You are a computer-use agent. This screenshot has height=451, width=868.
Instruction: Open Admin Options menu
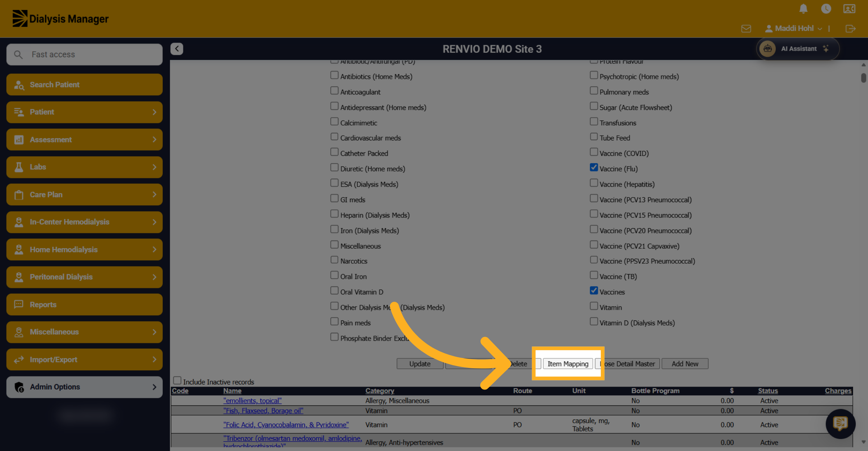(x=85, y=387)
